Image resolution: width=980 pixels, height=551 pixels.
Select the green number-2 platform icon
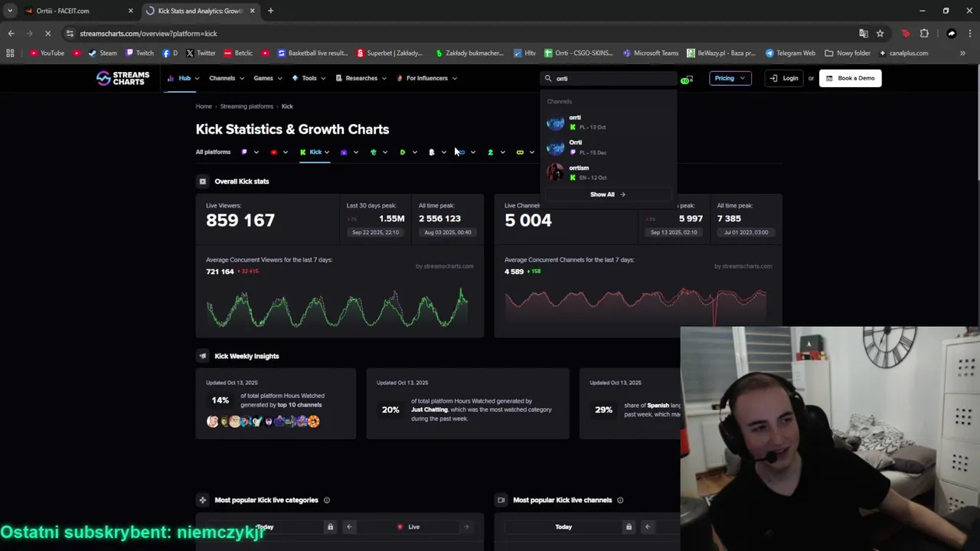pos(490,152)
